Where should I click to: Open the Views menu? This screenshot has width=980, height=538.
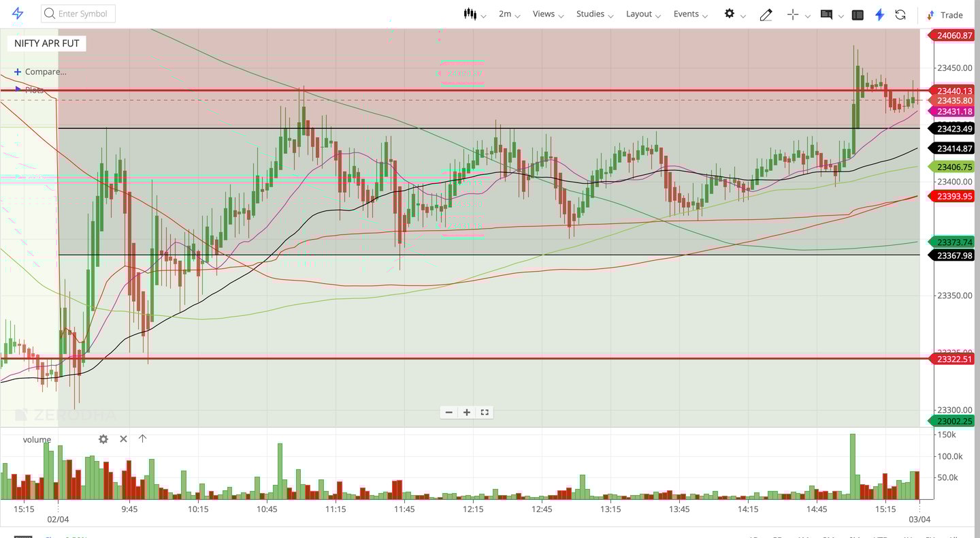pyautogui.click(x=548, y=14)
